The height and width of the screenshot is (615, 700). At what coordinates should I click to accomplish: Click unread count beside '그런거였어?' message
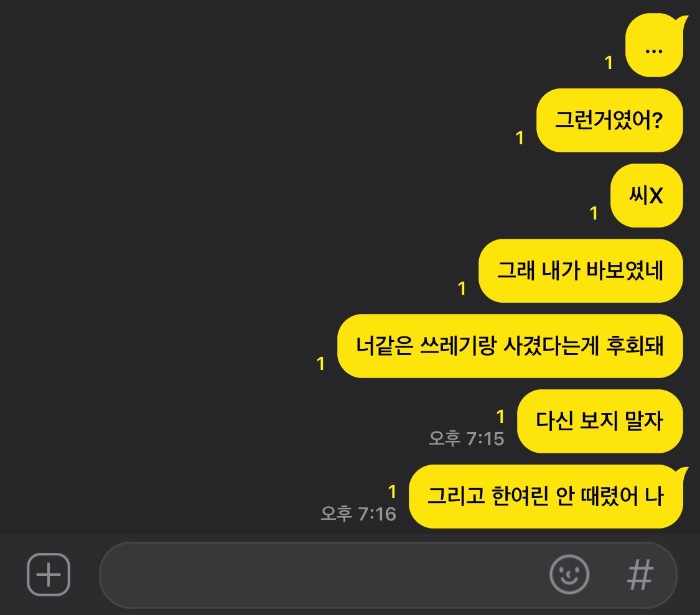click(x=520, y=138)
